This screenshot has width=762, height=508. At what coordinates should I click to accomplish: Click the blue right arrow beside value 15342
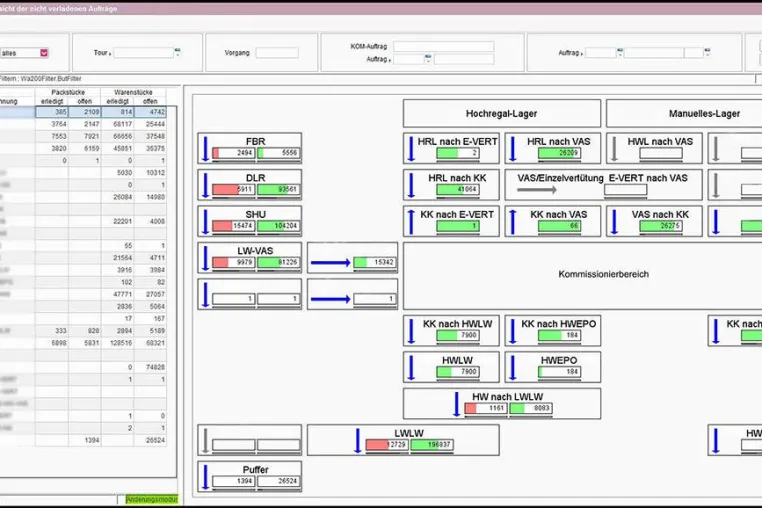330,263
